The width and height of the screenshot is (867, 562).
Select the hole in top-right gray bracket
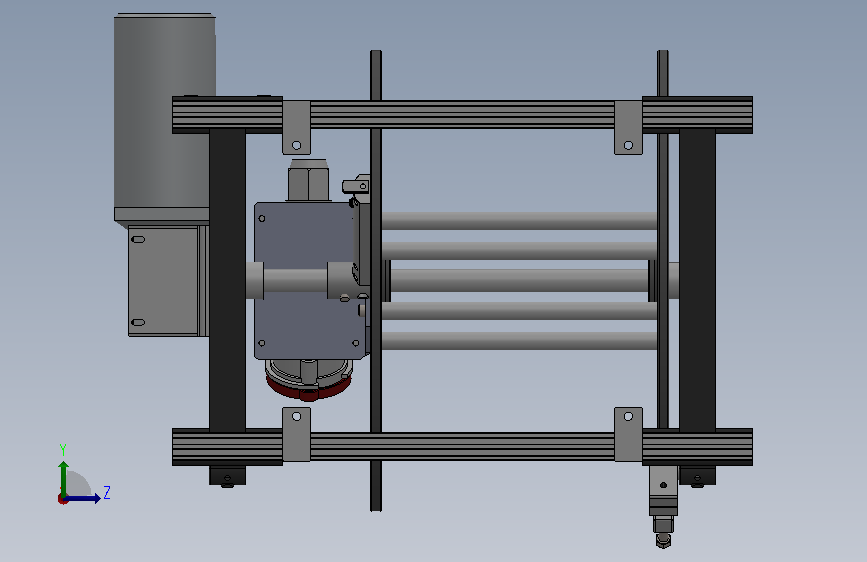tap(628, 145)
